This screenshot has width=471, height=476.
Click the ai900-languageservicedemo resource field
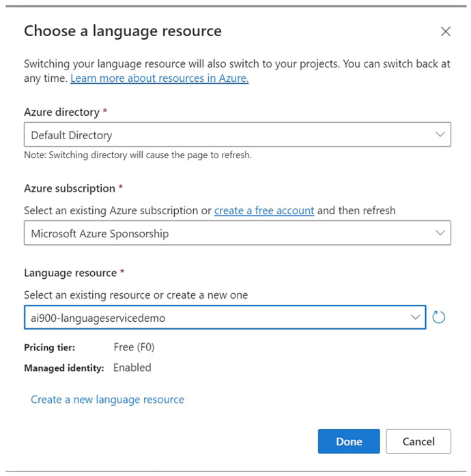225,317
